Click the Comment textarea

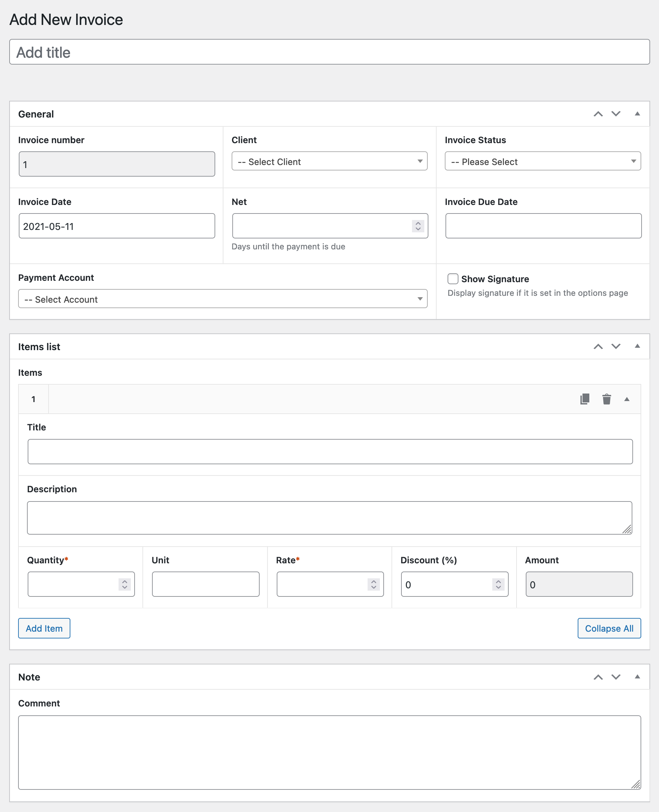coord(329,753)
